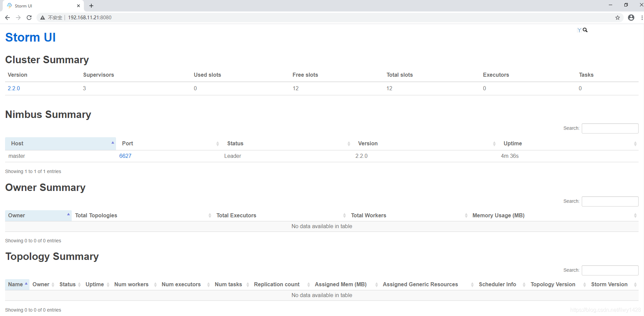
Task: Focus the Topology Summary search box
Action: point(610,270)
